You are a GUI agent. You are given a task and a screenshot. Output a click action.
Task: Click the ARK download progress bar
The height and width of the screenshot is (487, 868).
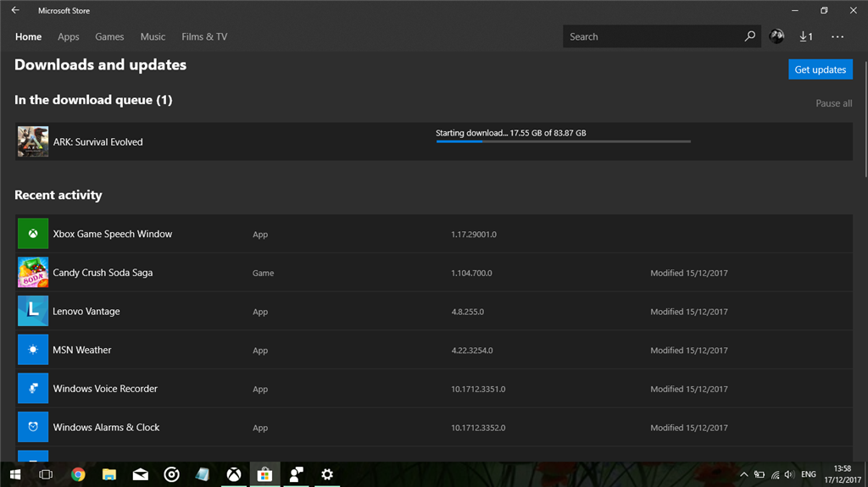[x=563, y=141]
